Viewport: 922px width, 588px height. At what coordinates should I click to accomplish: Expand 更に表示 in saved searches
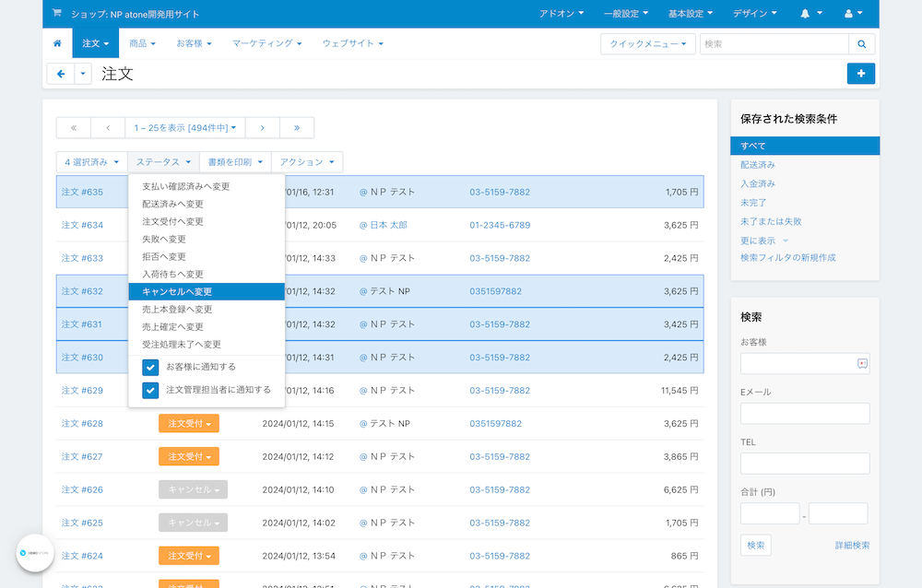763,241
